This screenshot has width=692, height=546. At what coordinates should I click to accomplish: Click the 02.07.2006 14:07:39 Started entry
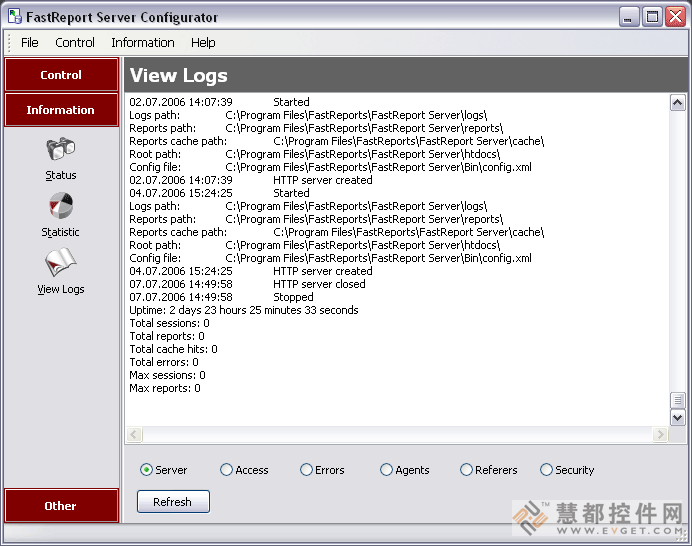click(x=219, y=102)
